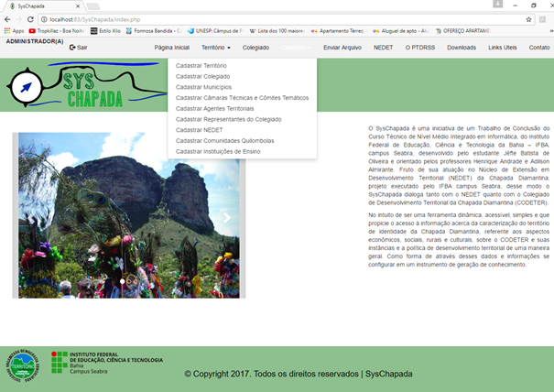
Task: Click the SysChapada compass logo
Action: click(x=25, y=86)
